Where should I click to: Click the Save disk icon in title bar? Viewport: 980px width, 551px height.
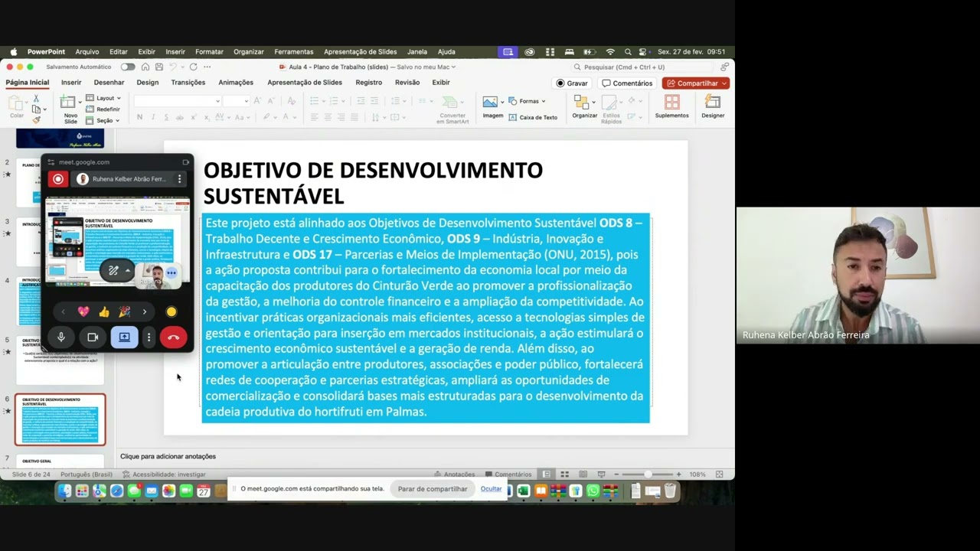[x=158, y=67]
